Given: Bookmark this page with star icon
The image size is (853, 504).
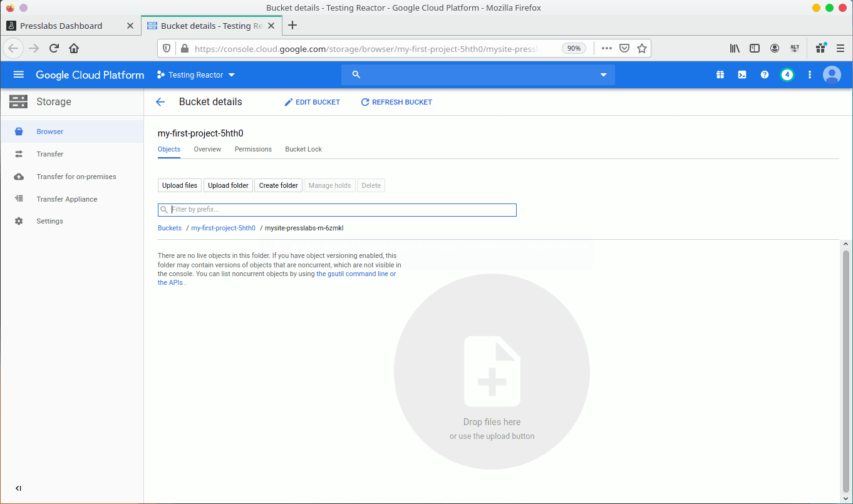Looking at the screenshot, I should click(x=642, y=48).
